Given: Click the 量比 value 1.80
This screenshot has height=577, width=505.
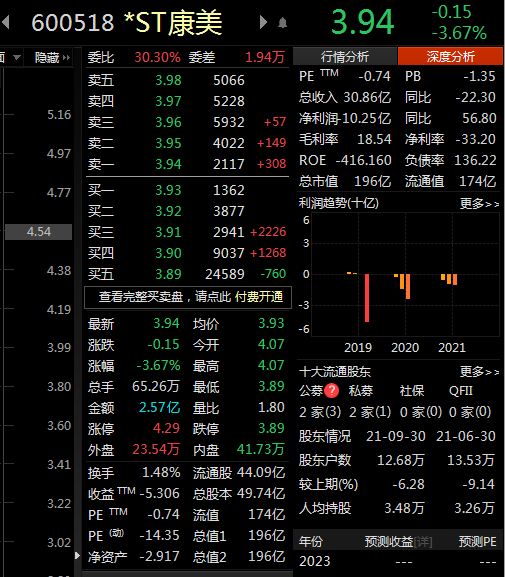Looking at the screenshot, I should [271, 407].
